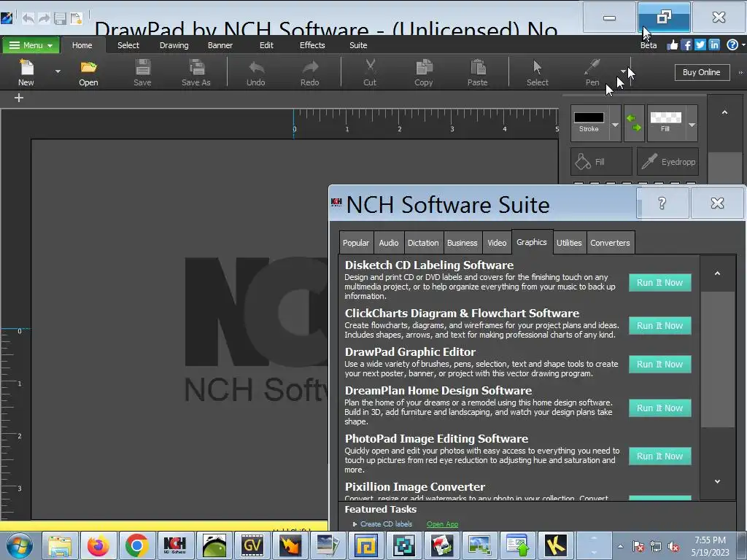Open the Stroke color dropdown arrow
Viewport: 747px width, 560px height.
pos(615,125)
